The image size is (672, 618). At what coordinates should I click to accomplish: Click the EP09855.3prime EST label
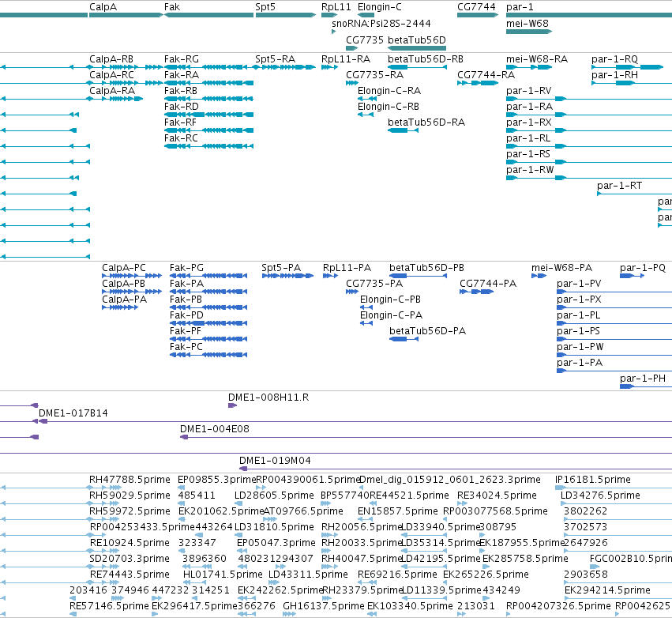[216, 480]
